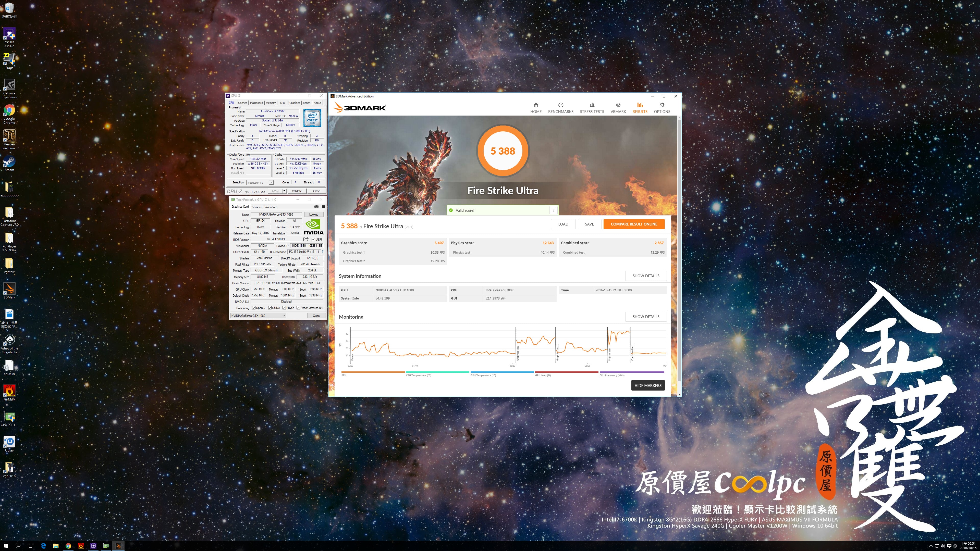Click GPU-Z BIOS share/export icon
The width and height of the screenshot is (980, 551).
pyautogui.click(x=306, y=239)
